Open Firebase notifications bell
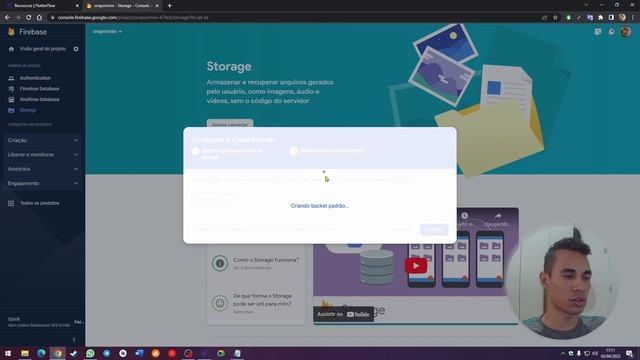640x360 pixels. pos(611,32)
